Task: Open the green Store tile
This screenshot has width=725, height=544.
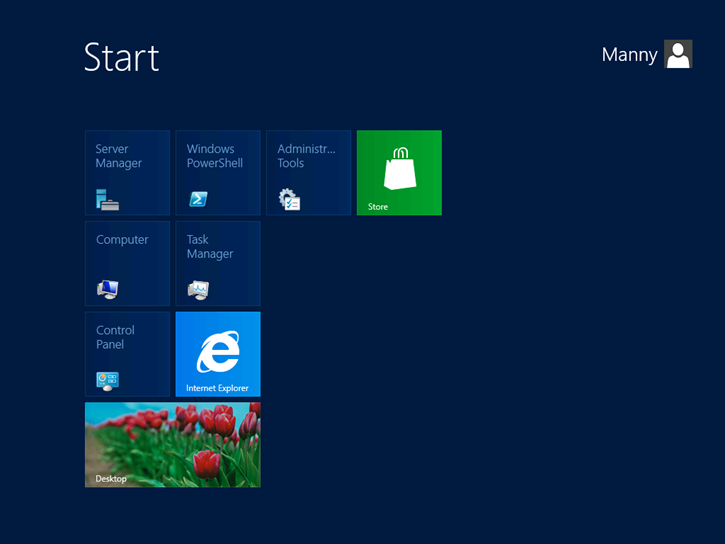Action: point(399,172)
